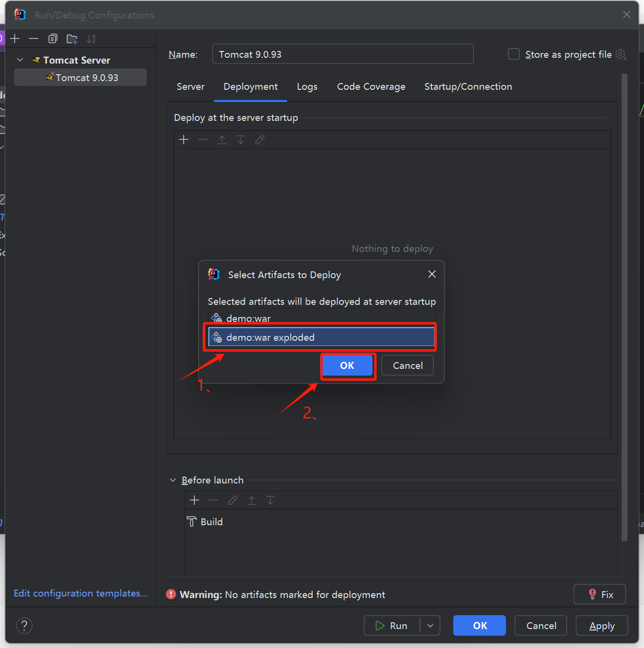Select Tomcat 9.0.93 configuration in tree
The height and width of the screenshot is (648, 644).
(x=80, y=78)
